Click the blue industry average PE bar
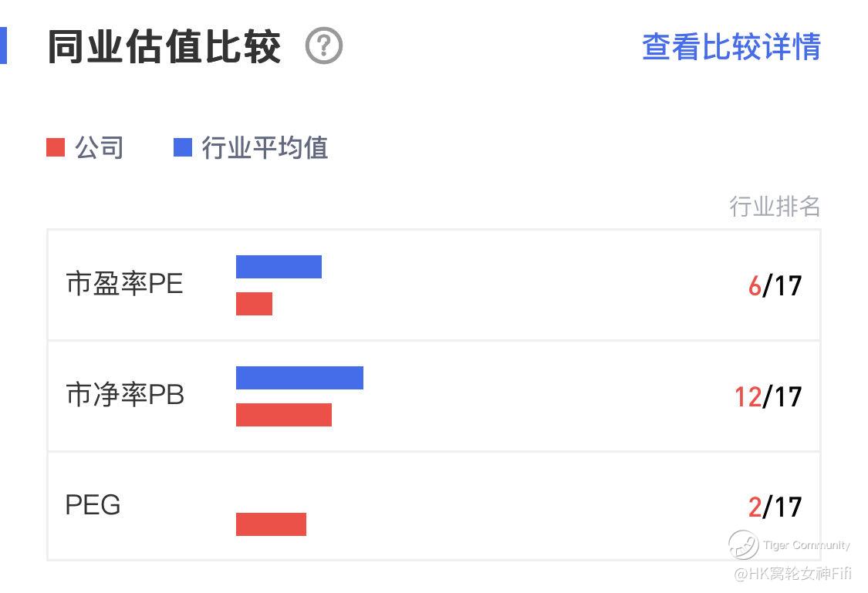868x593 pixels. tap(279, 267)
